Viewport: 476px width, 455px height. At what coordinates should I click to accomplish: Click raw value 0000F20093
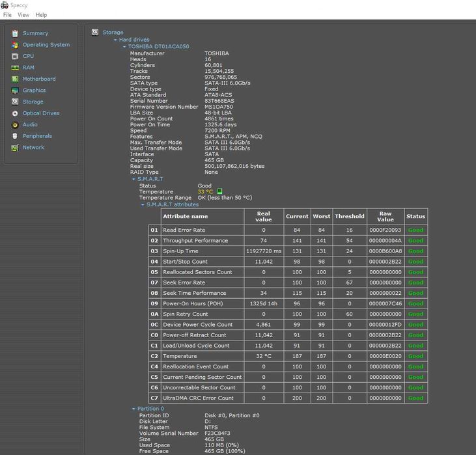(385, 230)
